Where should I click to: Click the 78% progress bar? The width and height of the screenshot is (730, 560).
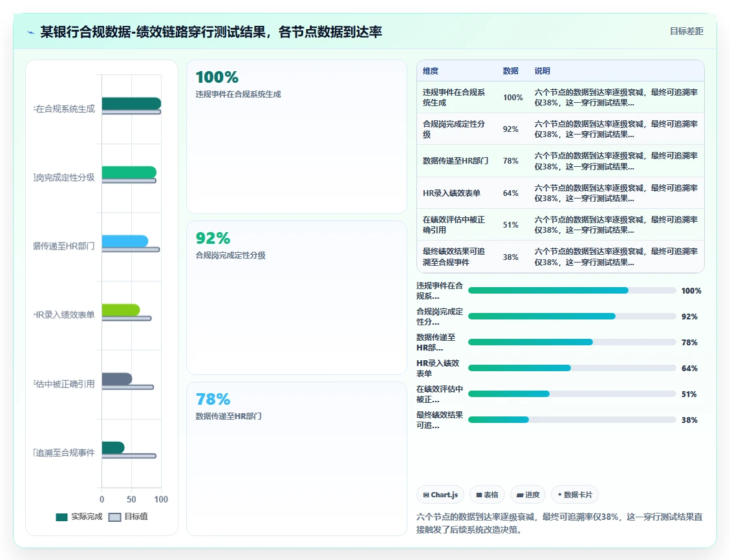[x=572, y=342]
